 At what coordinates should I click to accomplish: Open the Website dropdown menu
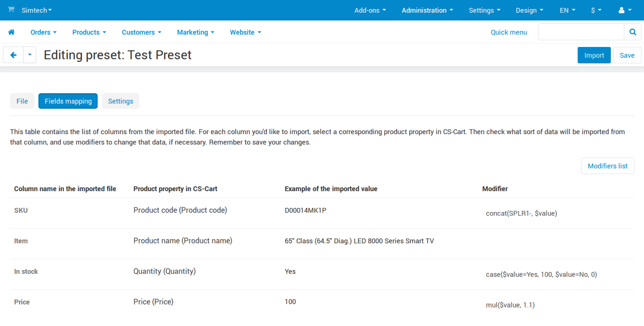pyautogui.click(x=245, y=32)
